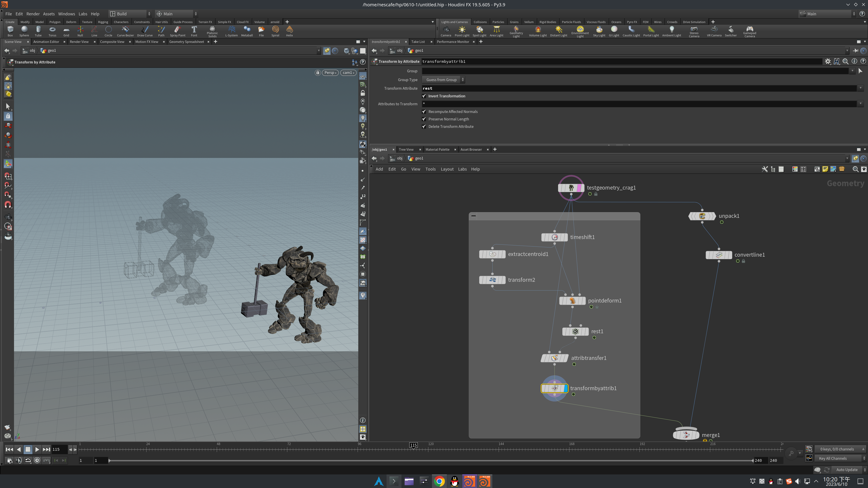Select the timeshift1 node

click(x=554, y=237)
